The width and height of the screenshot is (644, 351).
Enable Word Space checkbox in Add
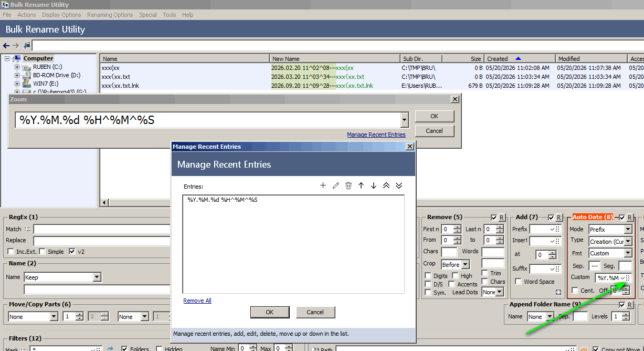518,282
